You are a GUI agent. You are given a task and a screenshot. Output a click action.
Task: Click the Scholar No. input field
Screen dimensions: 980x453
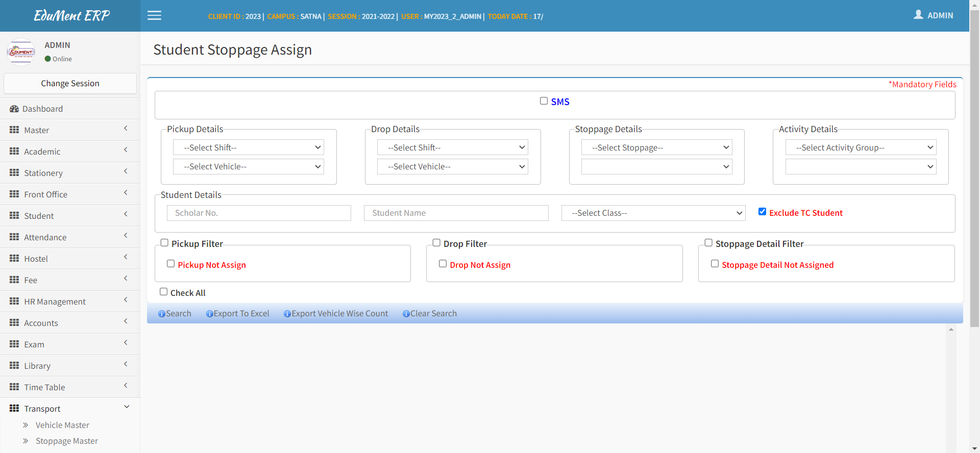tap(259, 213)
